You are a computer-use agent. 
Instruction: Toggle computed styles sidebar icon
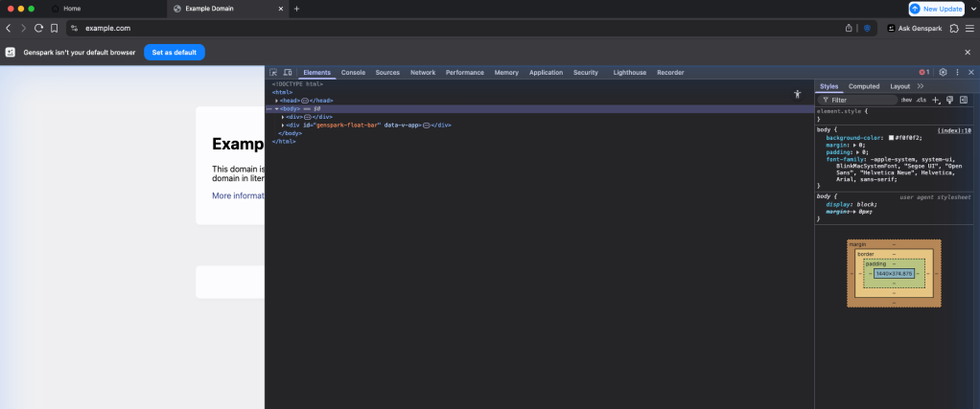[x=963, y=100]
